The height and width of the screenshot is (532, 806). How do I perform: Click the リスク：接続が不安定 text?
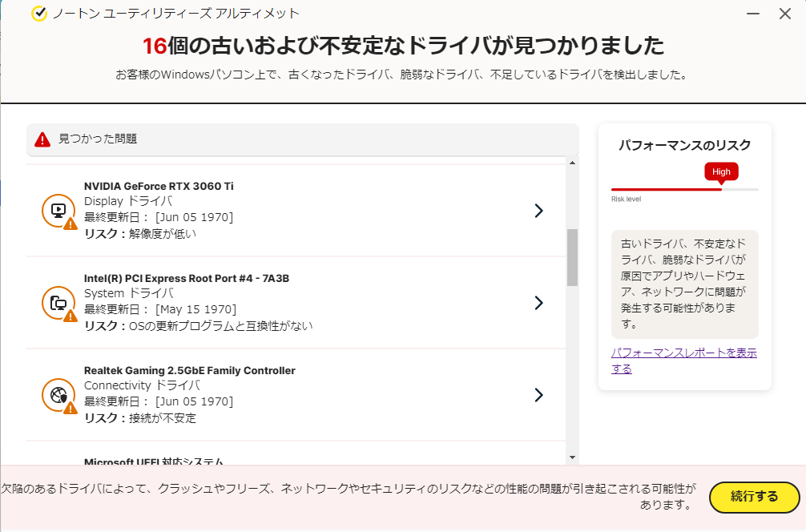point(140,418)
